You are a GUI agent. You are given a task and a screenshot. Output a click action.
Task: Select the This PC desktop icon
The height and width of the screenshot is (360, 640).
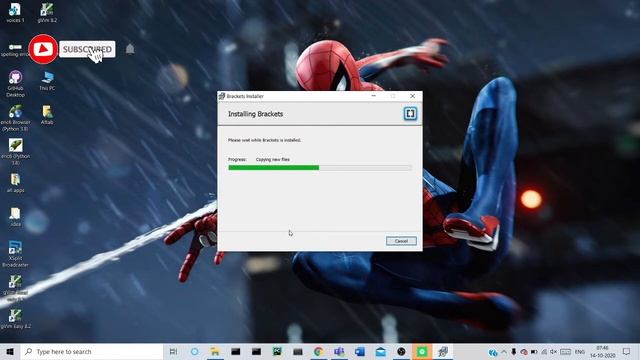(47, 80)
